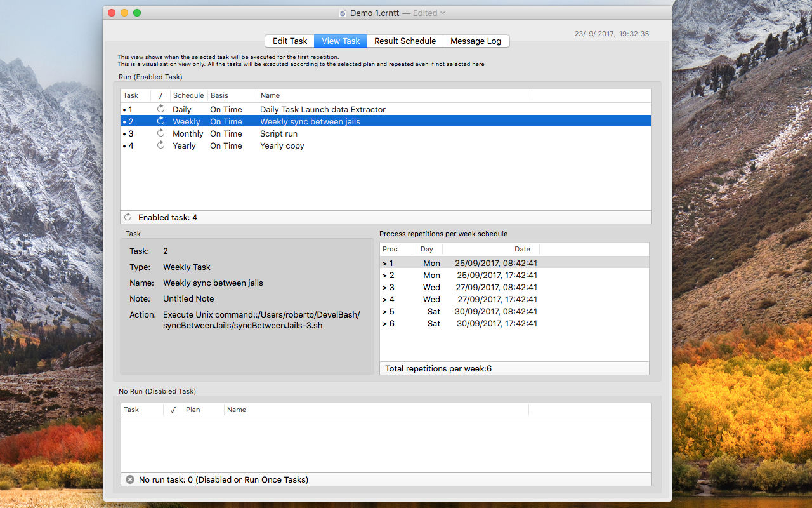Screen dimensions: 812x508
Task: Click the Enabled task status refresh icon
Action: pyautogui.click(x=128, y=217)
